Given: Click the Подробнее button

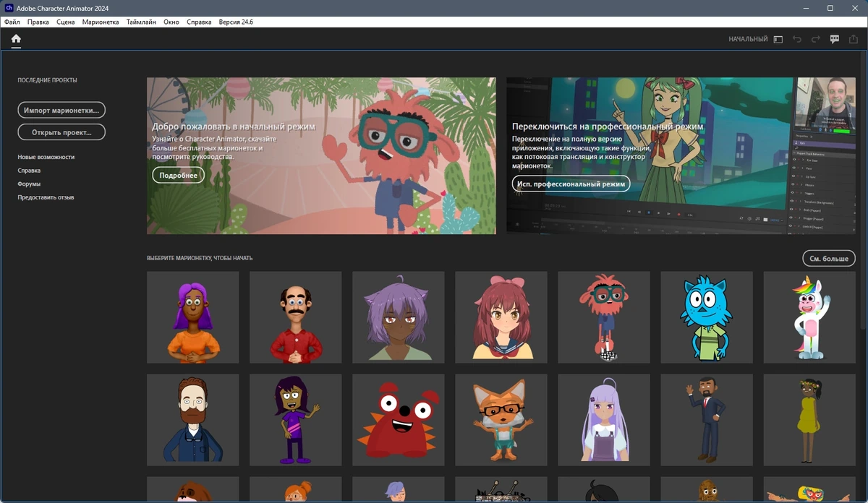Looking at the screenshot, I should tap(179, 176).
